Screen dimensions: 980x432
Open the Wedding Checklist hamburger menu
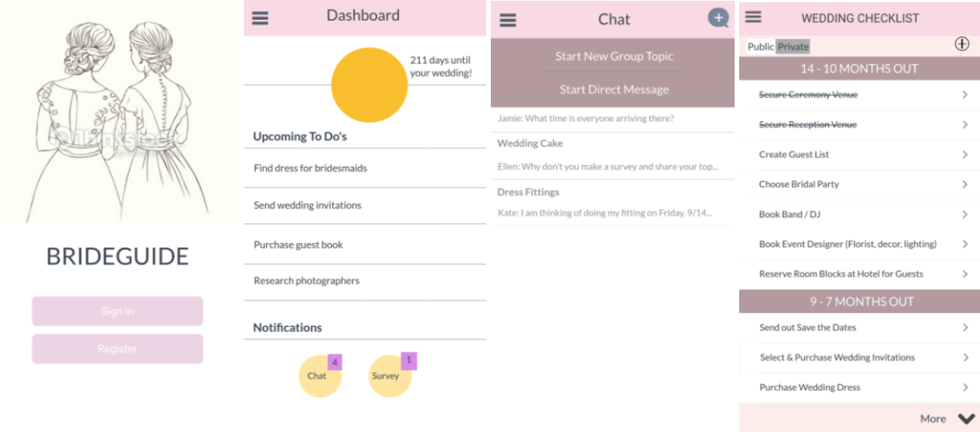[x=753, y=16]
